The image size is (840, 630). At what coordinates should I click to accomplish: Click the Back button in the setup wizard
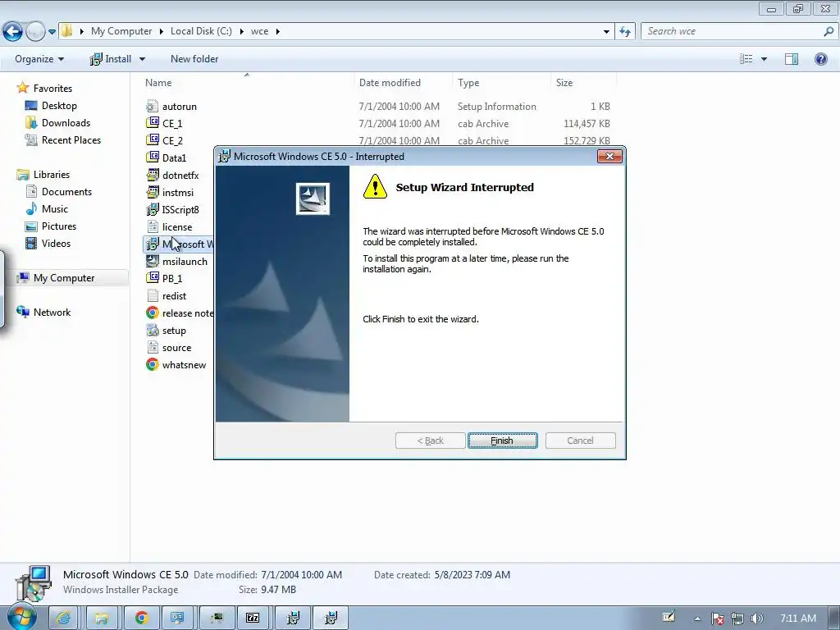pyautogui.click(x=430, y=441)
